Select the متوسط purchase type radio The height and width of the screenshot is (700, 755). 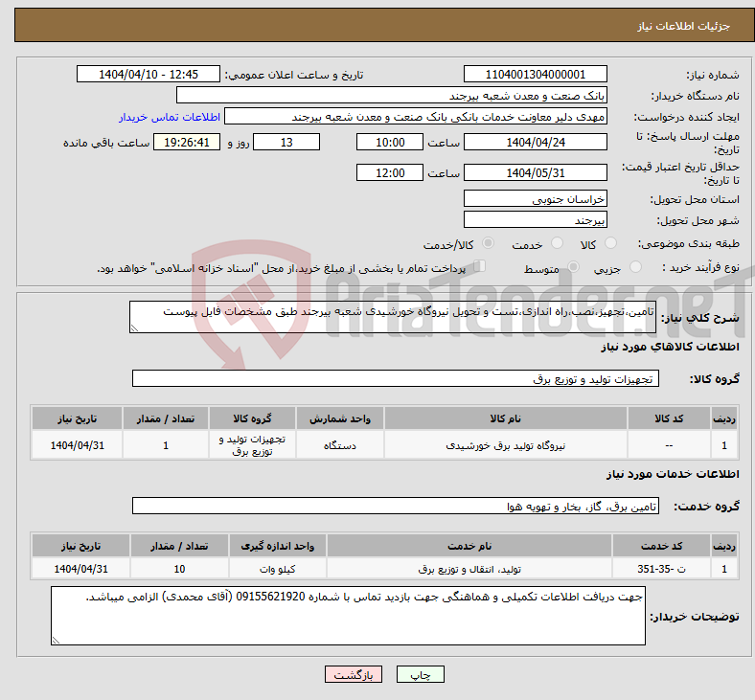(573, 267)
